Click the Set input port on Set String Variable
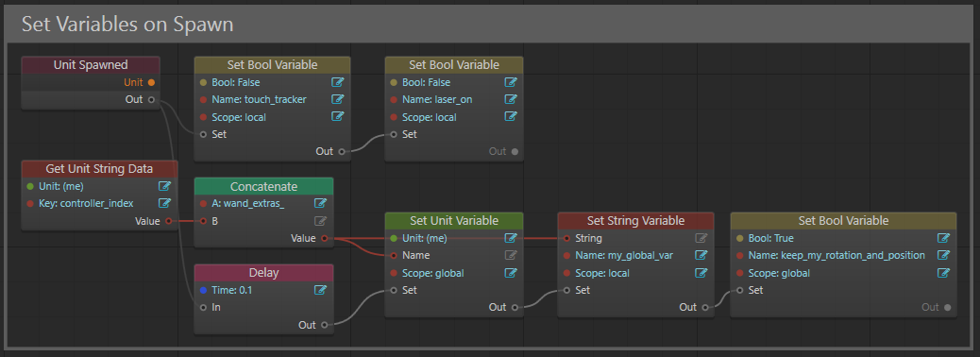 coord(566,290)
